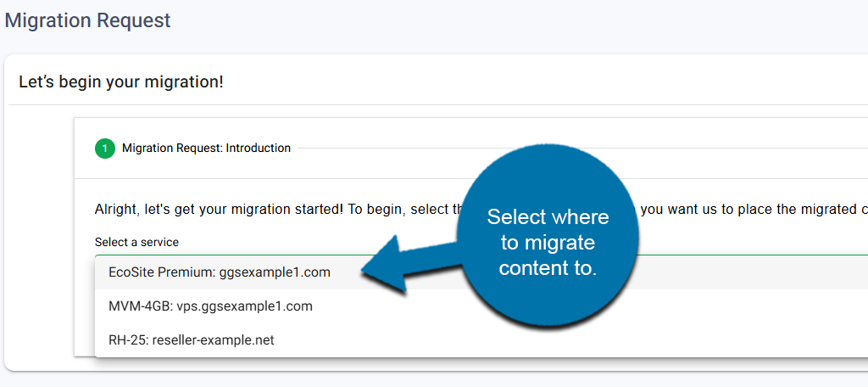Image resolution: width=868 pixels, height=387 pixels.
Task: Click the "you want us to place the migrated" text
Action: [x=746, y=210]
